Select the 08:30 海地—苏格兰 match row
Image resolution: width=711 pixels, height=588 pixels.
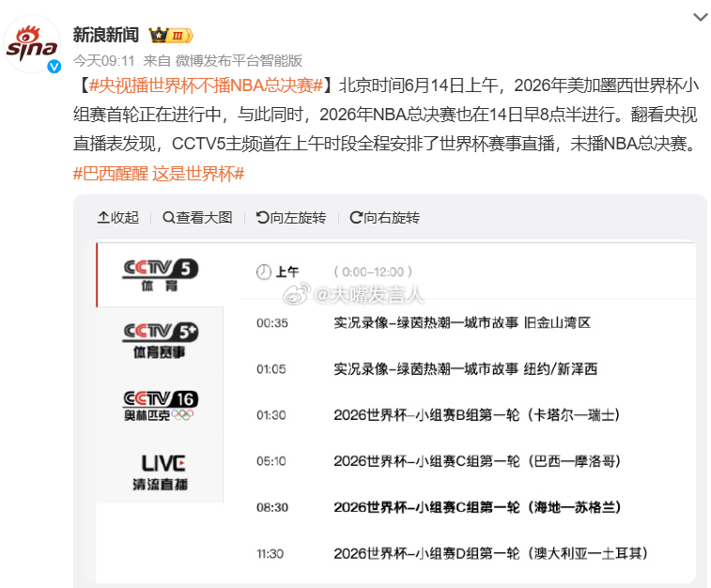(x=469, y=507)
